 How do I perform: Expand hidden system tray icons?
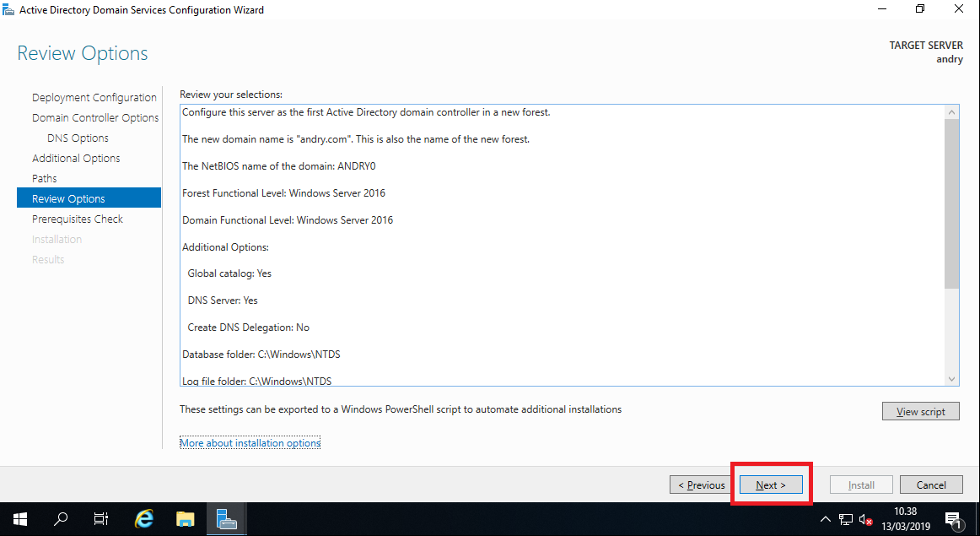[x=825, y=519]
